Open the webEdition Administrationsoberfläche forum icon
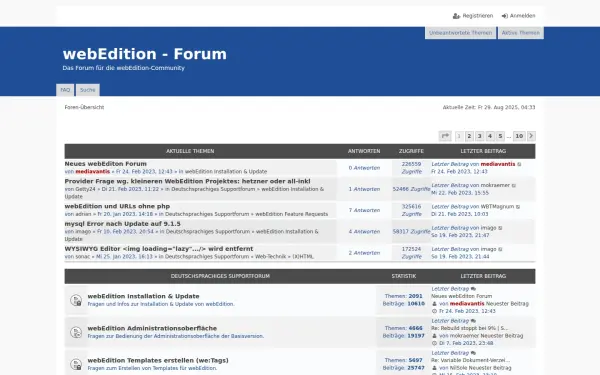Screen dimensions: 600x375 coord(76,332)
